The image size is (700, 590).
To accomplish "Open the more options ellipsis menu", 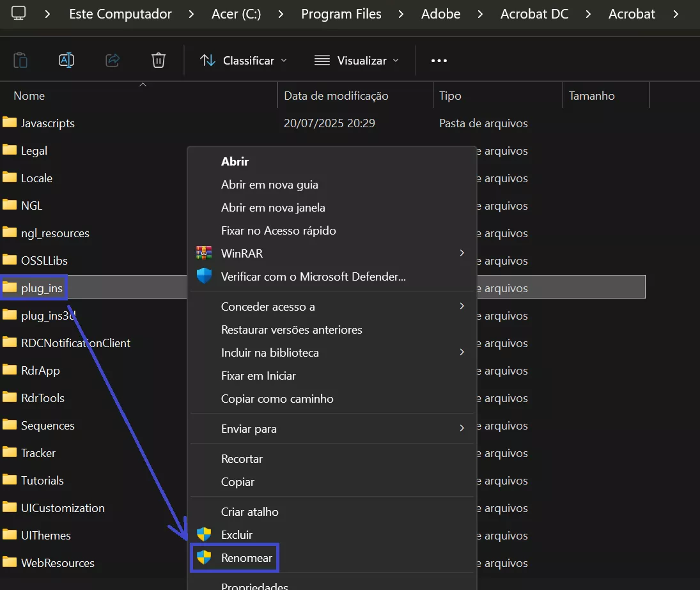I will coord(439,60).
